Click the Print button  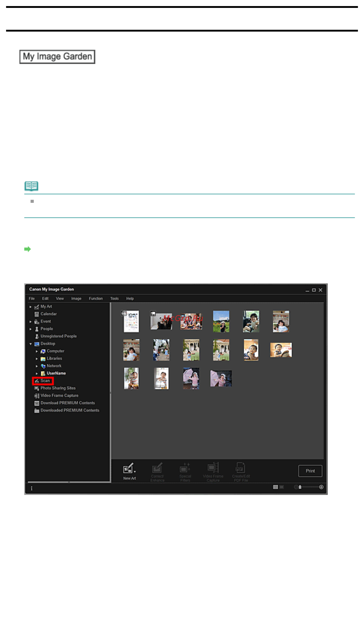pyautogui.click(x=310, y=471)
